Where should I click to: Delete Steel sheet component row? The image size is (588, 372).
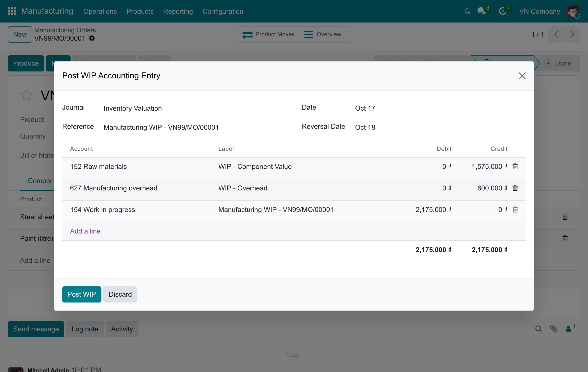[565, 217]
